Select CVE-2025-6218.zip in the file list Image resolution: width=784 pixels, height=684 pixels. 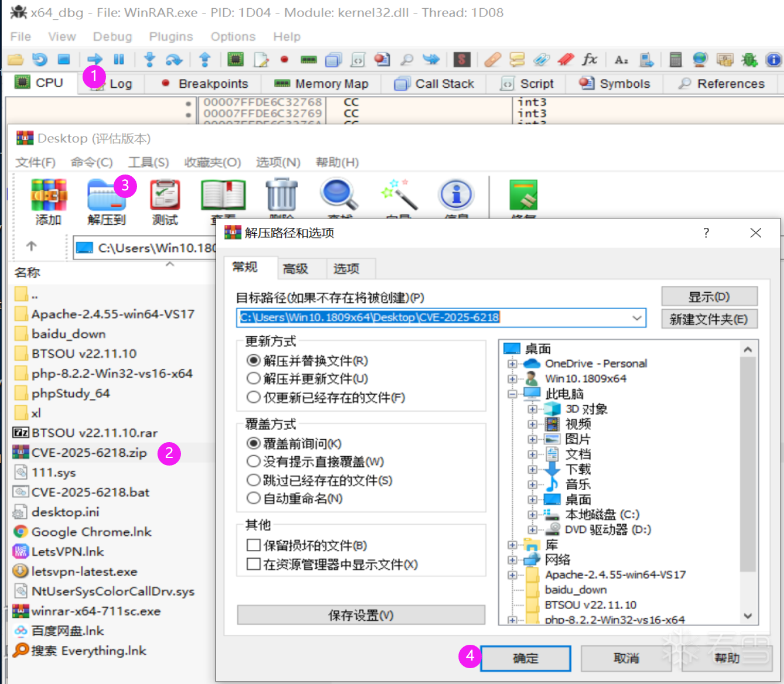pyautogui.click(x=88, y=452)
